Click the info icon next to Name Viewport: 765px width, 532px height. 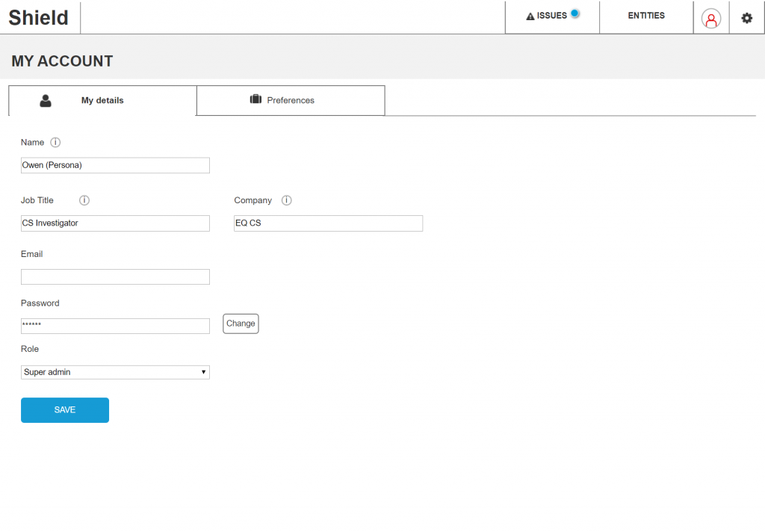(x=55, y=142)
